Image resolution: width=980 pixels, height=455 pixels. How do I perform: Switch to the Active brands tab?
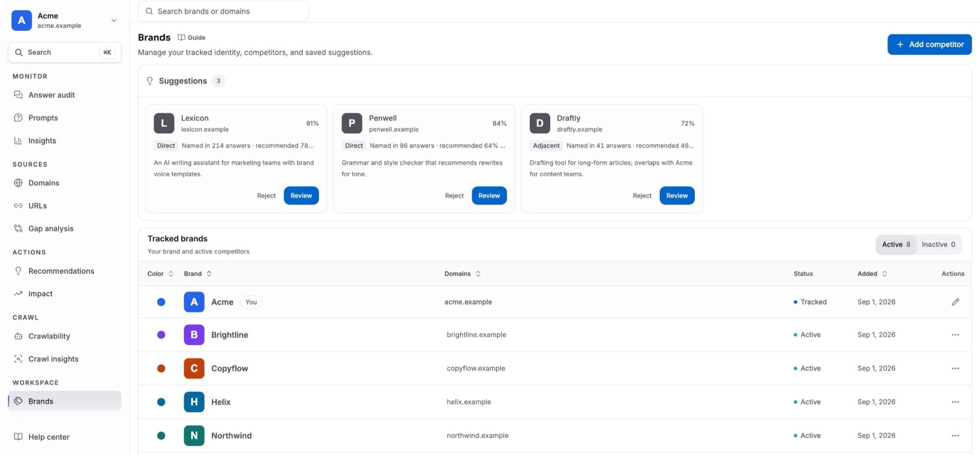click(896, 245)
